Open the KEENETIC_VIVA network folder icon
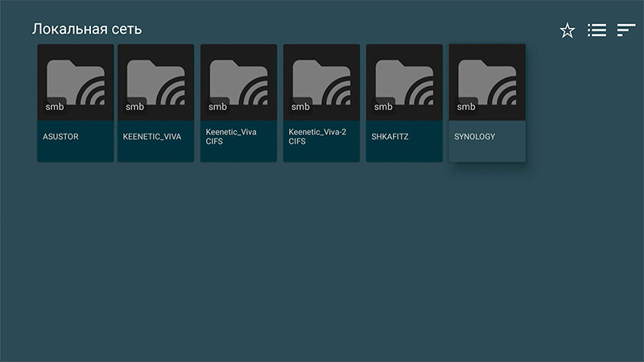The height and width of the screenshot is (362, 644). point(155,82)
